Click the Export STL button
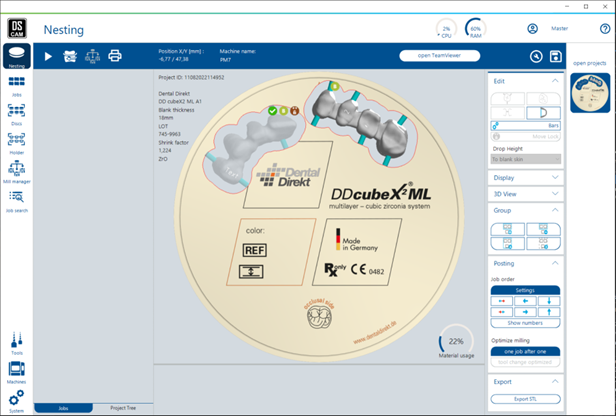616x416 pixels. coord(526,399)
